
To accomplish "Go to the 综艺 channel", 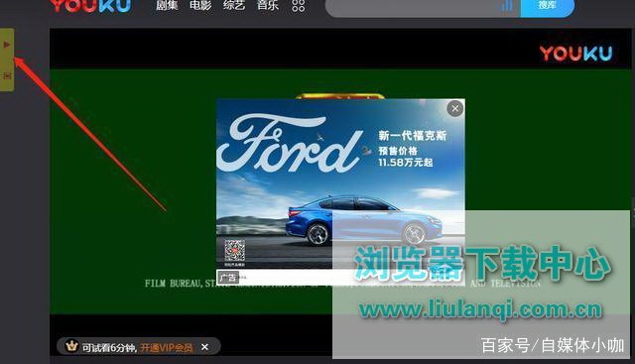I will pos(234,5).
